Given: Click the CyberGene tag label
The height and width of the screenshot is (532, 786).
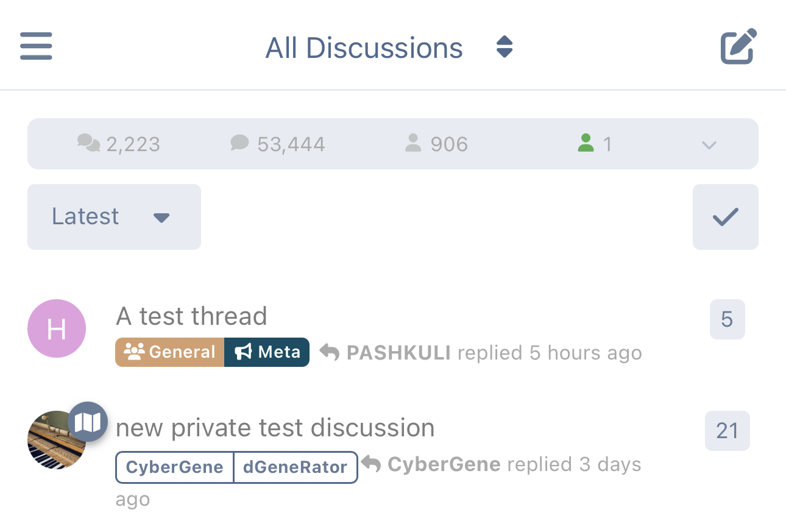Looking at the screenshot, I should pos(174,467).
